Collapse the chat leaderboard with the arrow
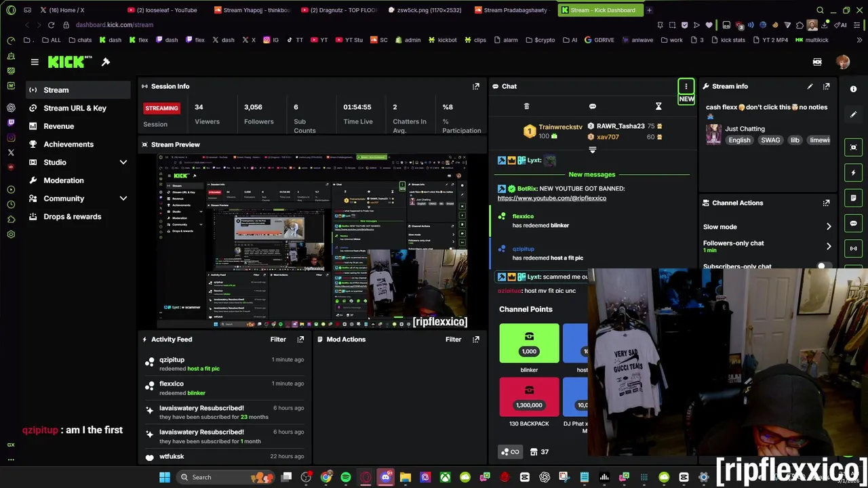 tap(592, 150)
